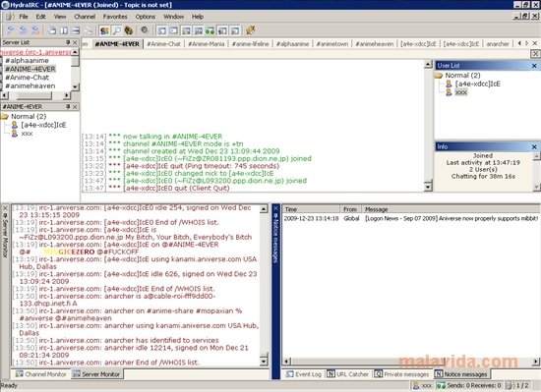
Task: Click the tile windows vertically toolbar icon
Action: tap(64, 30)
